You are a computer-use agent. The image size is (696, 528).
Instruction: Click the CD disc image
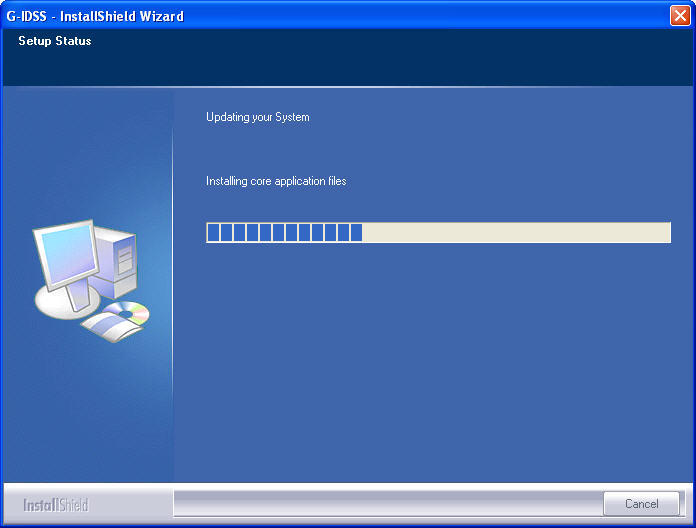pos(129,314)
